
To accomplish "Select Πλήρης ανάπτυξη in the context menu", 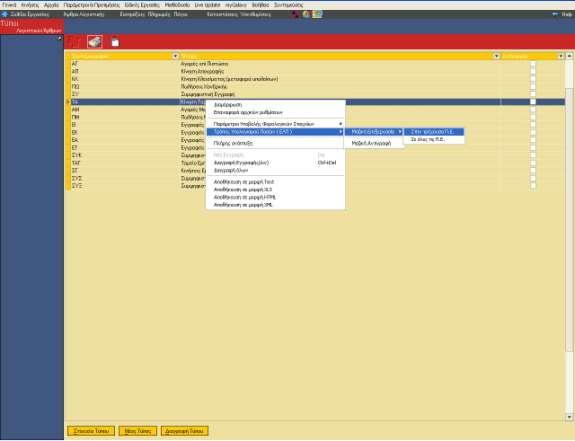I will [x=233, y=143].
